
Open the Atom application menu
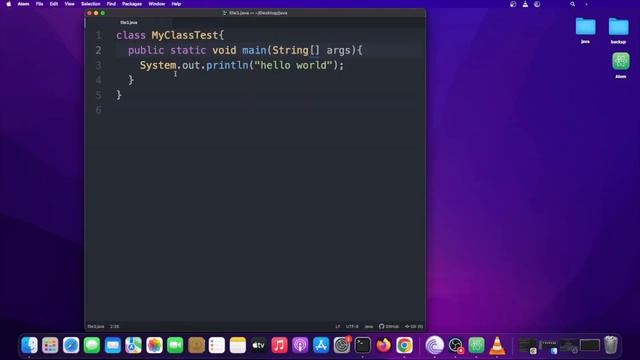tap(23, 4)
